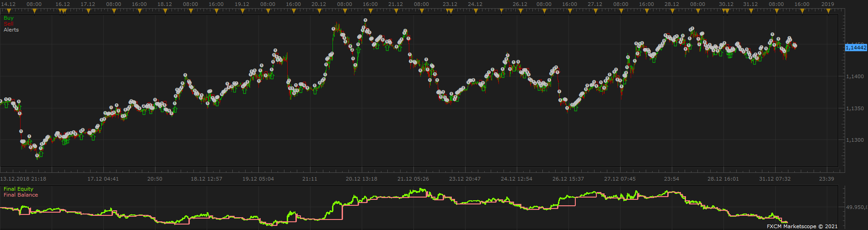Click the 26.12 15:37 time label
The width and height of the screenshot is (868, 230).
(568, 179)
